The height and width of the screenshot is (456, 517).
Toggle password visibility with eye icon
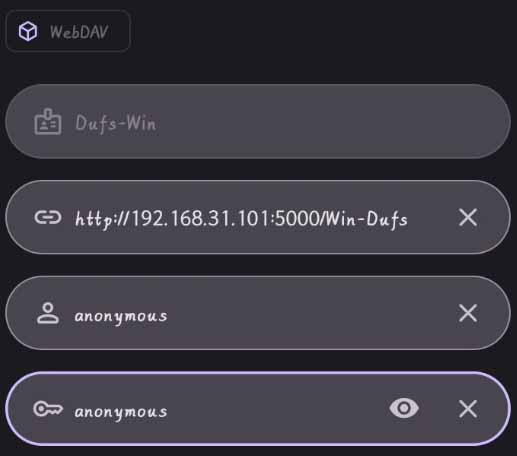click(404, 408)
